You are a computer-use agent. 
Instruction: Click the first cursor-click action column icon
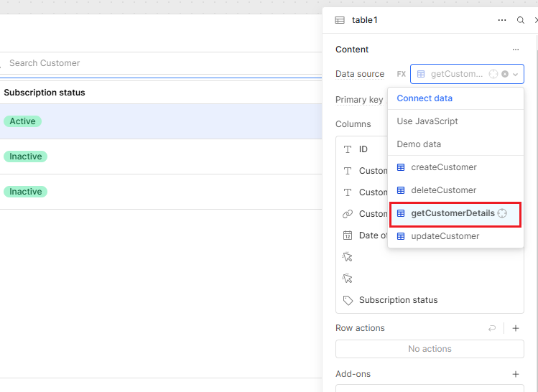click(348, 256)
